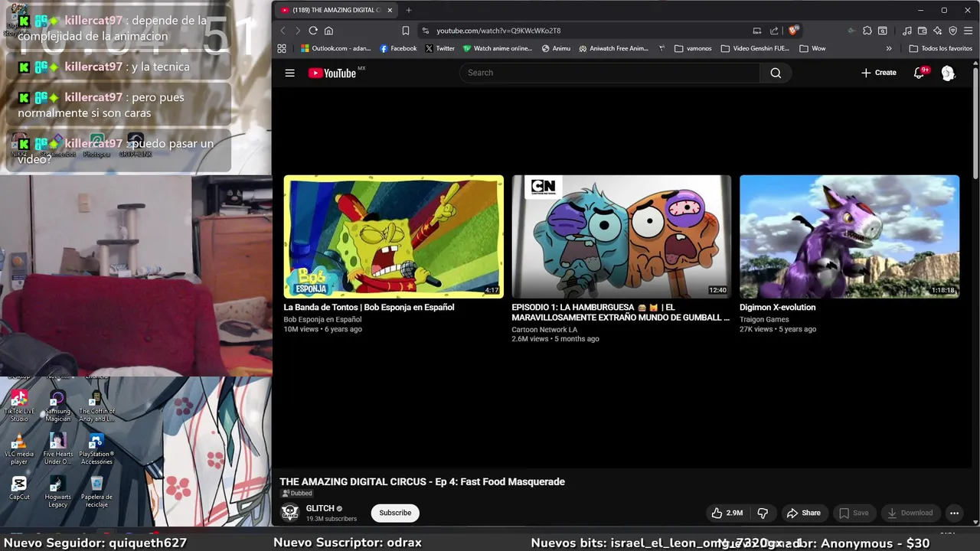The image size is (980, 551).
Task: Open Cartoon Network LA channel link
Action: [544, 330]
